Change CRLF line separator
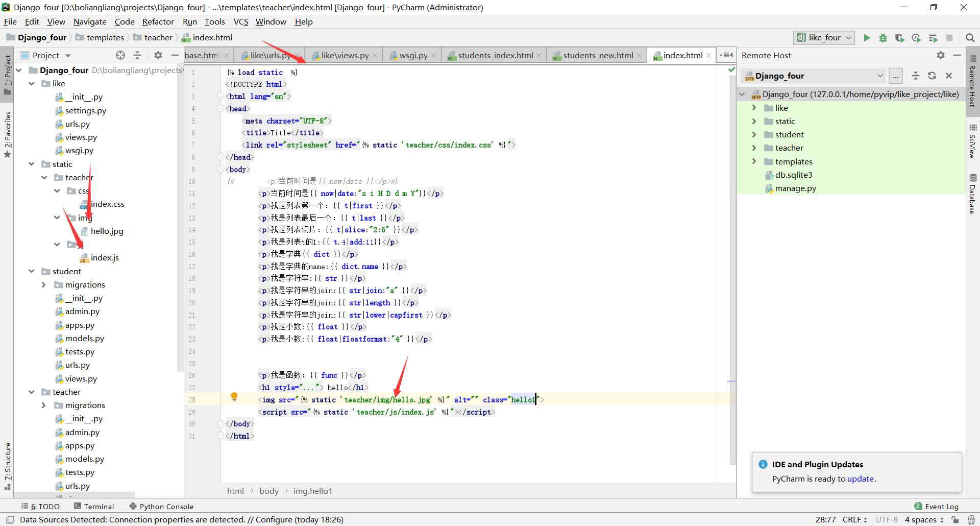Viewport: 980px width, 526px height. (x=855, y=519)
